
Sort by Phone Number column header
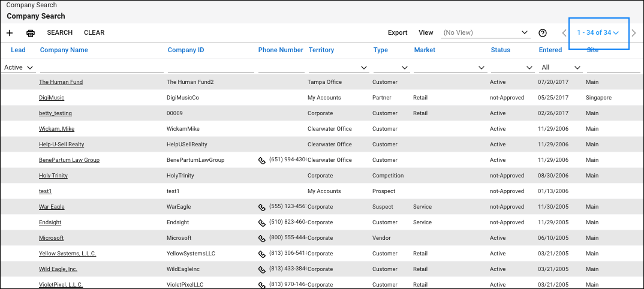click(281, 50)
